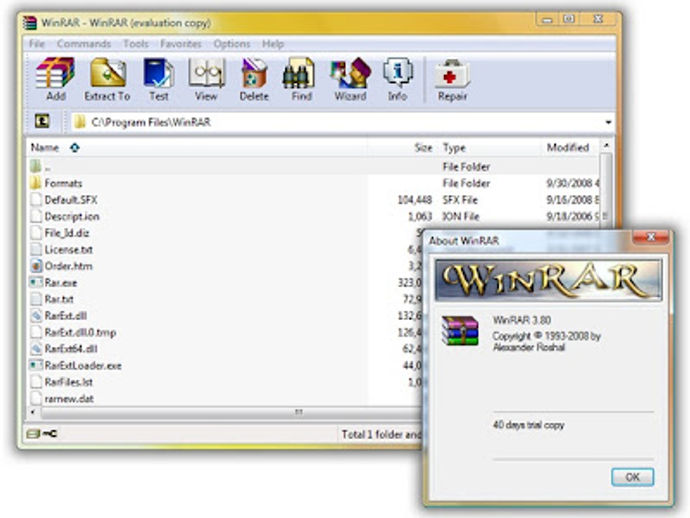Click the horizontal scrollbar left arrow

[x=33, y=412]
